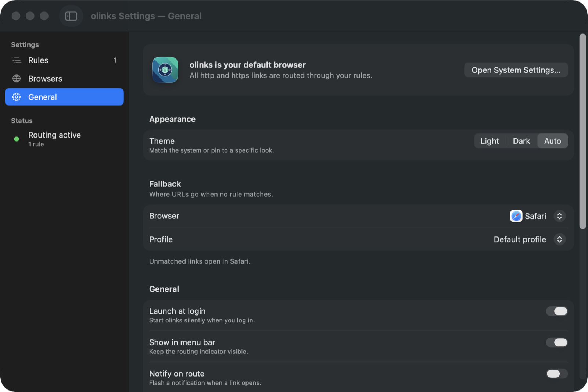Viewport: 588px width, 392px height.
Task: Click the green routing status dot
Action: click(17, 139)
